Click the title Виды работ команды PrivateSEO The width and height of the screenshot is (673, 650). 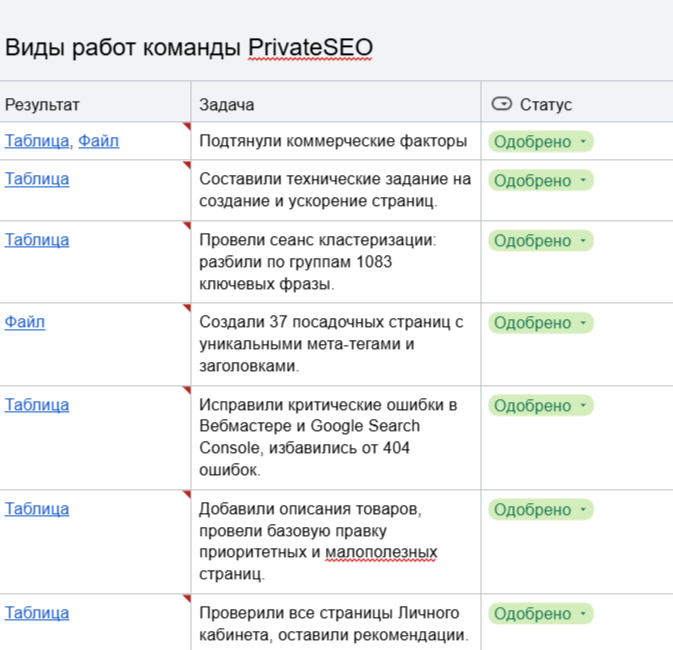(189, 47)
